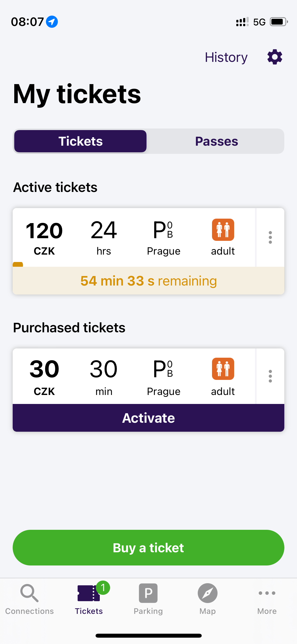Switch to the Passes segment
The width and height of the screenshot is (297, 644).
pyautogui.click(x=216, y=141)
